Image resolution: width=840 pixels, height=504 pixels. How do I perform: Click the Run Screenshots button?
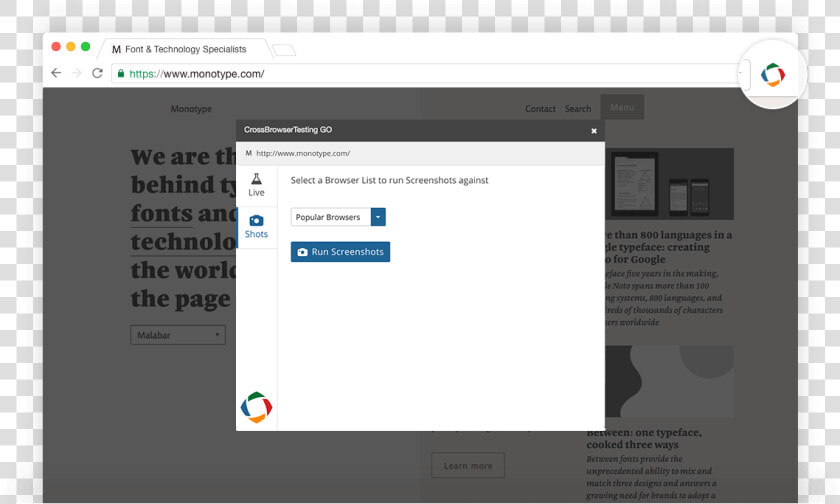pyautogui.click(x=340, y=252)
